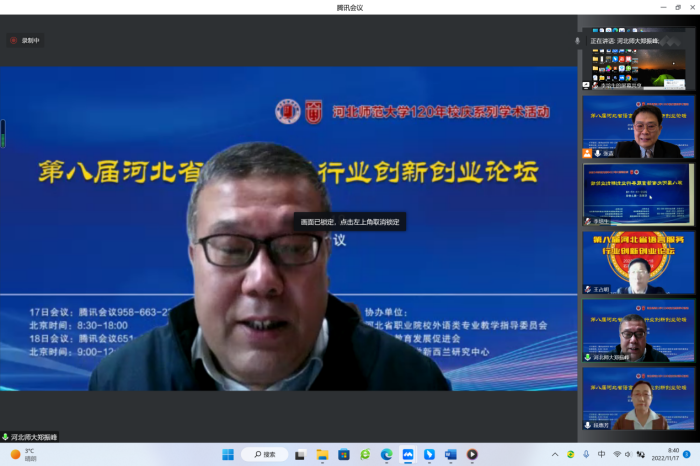This screenshot has width=700, height=466.
Task: Click the Wi-Fi network tray icon
Action: point(617,454)
